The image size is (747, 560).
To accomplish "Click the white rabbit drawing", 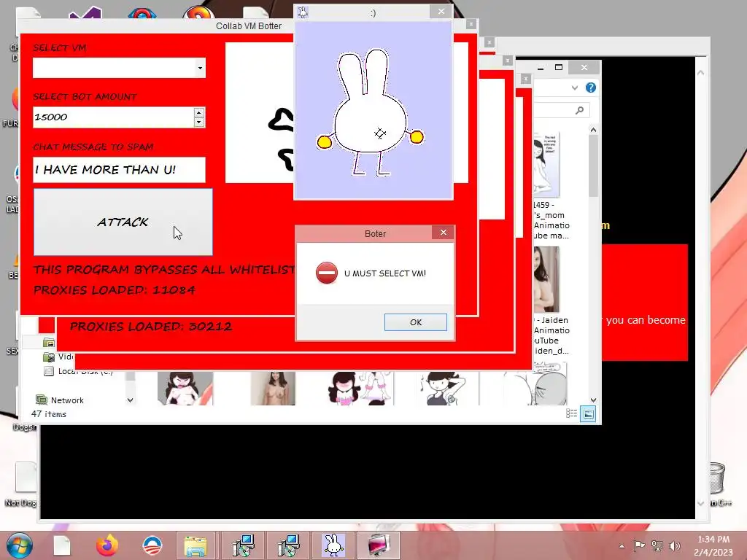I will click(x=370, y=112).
